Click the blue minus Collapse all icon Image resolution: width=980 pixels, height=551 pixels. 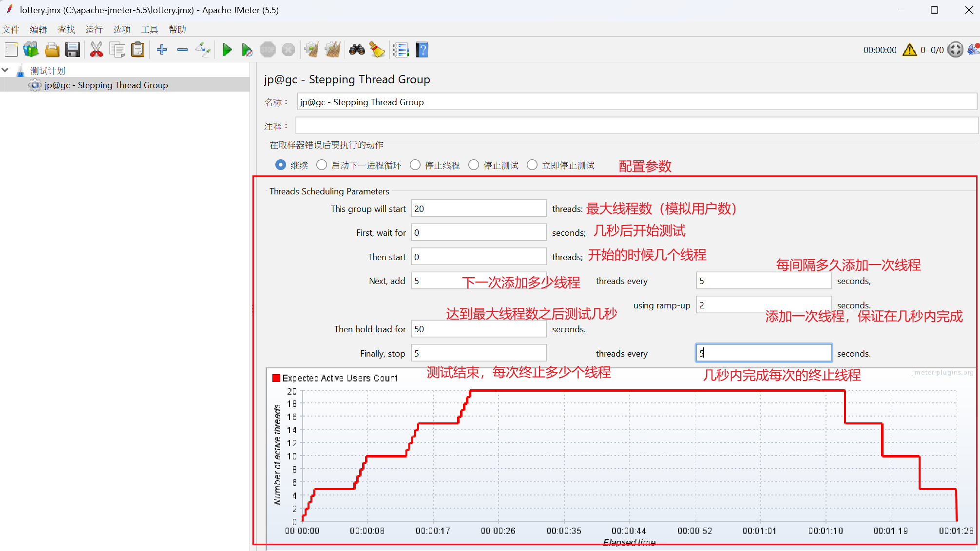tap(182, 50)
